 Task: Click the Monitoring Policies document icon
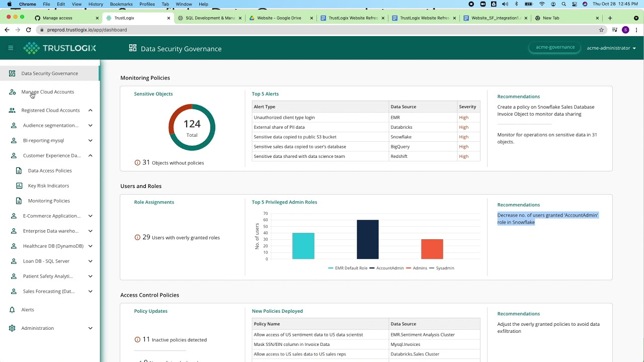click(x=19, y=201)
